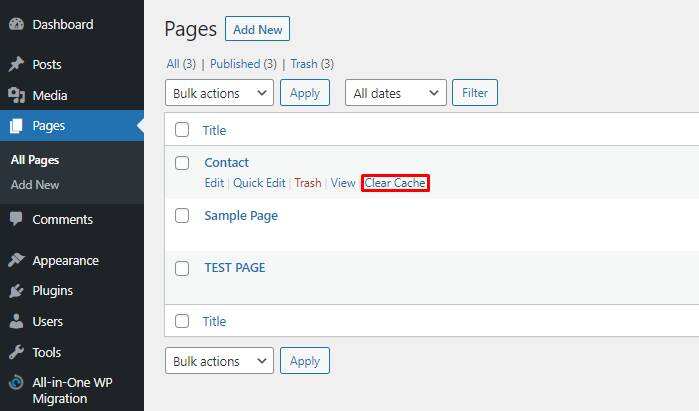699x411 pixels.
Task: Click the Posts pushpin icon
Action: pyautogui.click(x=16, y=64)
